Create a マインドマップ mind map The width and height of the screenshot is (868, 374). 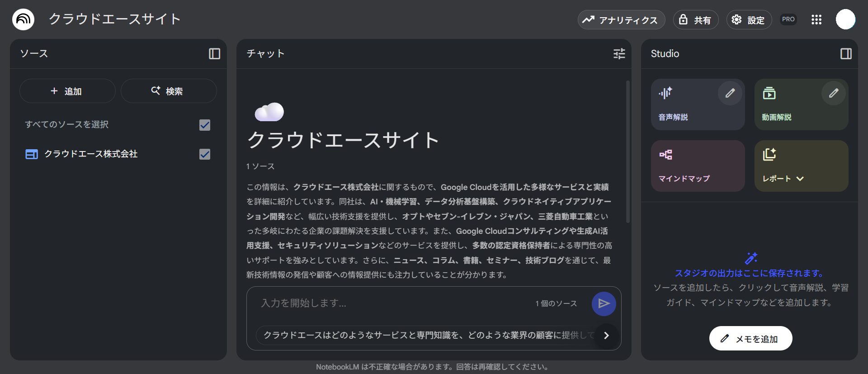(698, 166)
